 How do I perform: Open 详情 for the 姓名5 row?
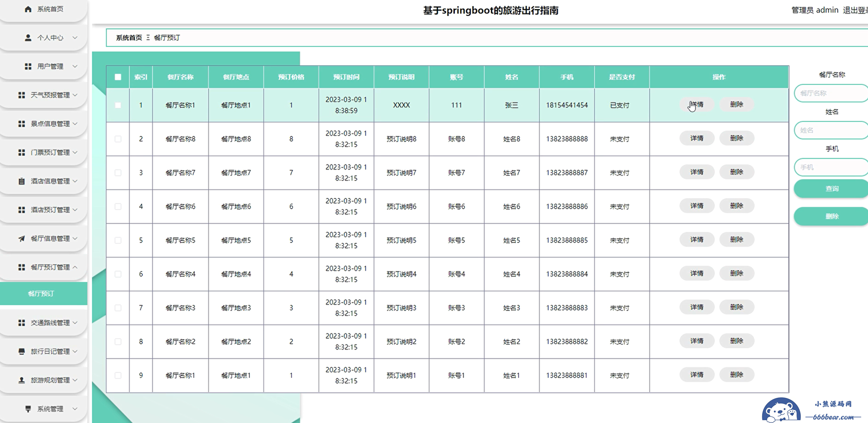696,239
